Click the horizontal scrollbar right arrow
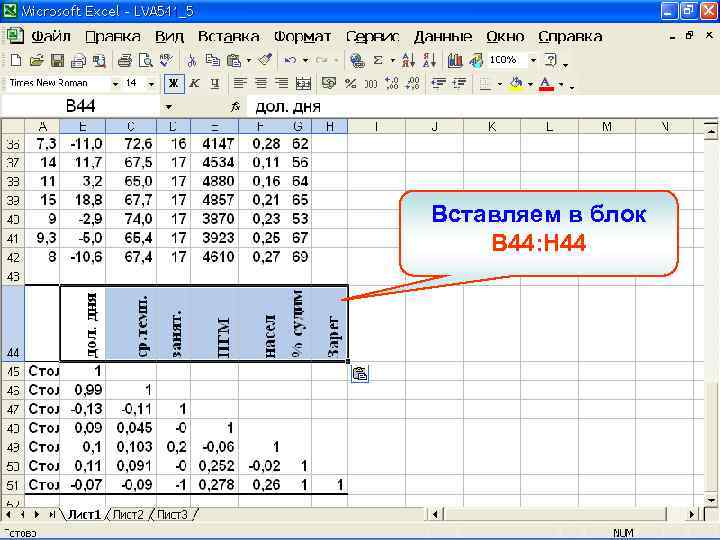The height and width of the screenshot is (540, 720). (x=692, y=514)
